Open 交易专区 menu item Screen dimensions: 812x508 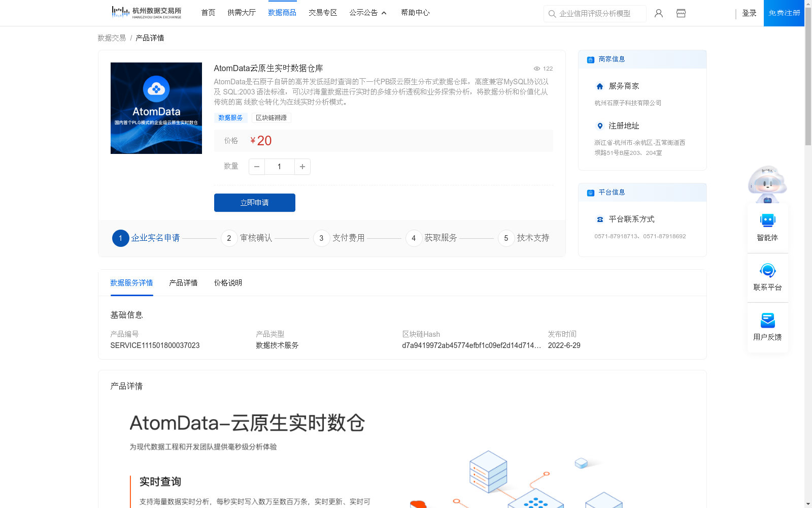(x=323, y=13)
